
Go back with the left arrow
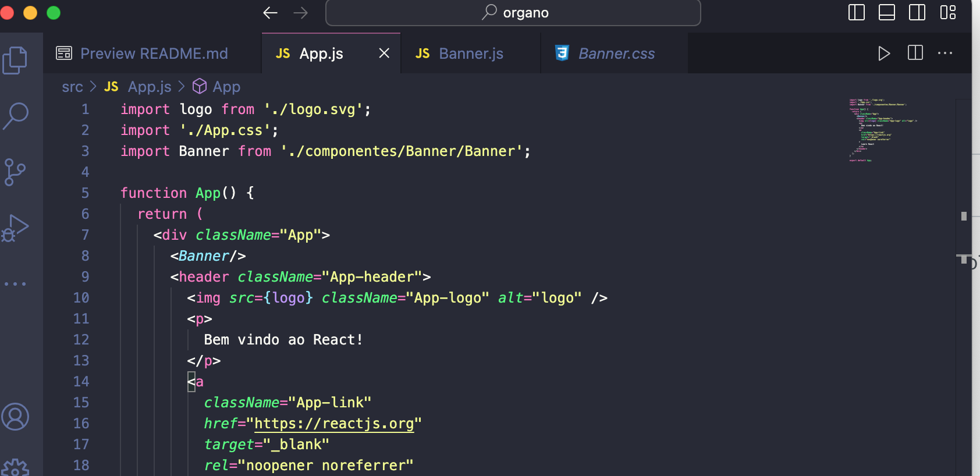coord(270,13)
